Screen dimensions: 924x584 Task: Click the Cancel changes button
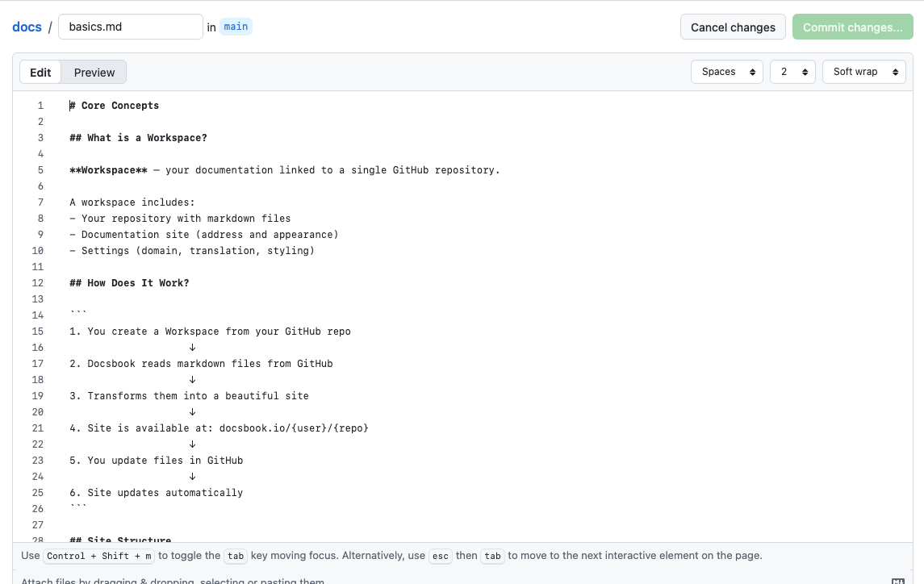733,27
